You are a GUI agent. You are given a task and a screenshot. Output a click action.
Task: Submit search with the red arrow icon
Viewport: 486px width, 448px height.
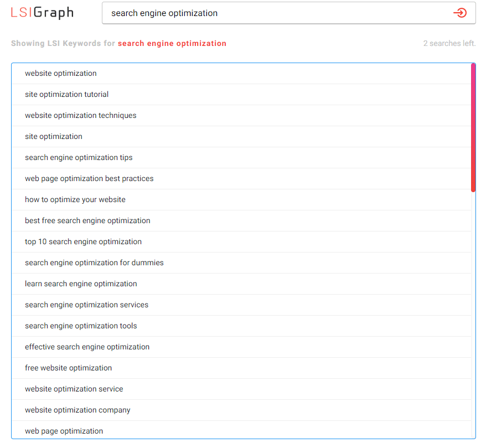(x=460, y=13)
